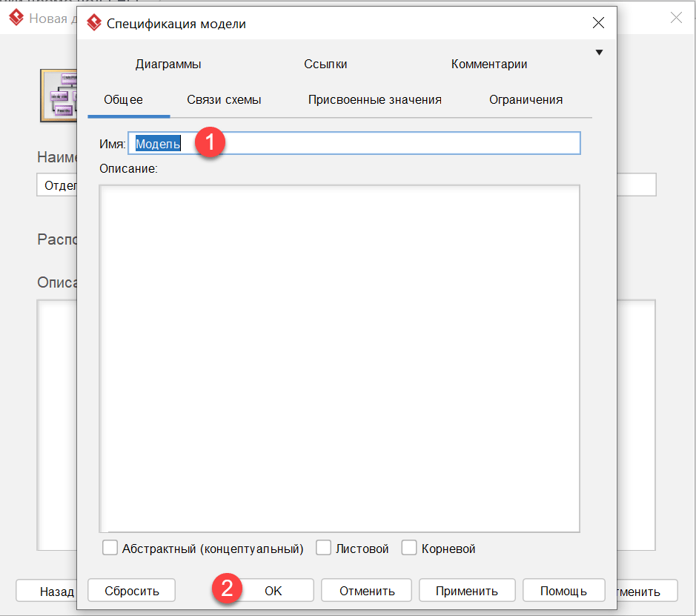Toggle the Корневой checkbox
696x616 pixels.
[409, 547]
